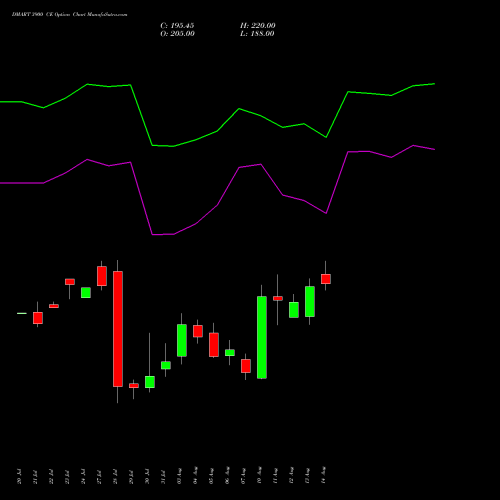Image resolution: width=500 pixels, height=500 pixels.
Task: Select the 03 Aug date label
Action: [x=179, y=476]
